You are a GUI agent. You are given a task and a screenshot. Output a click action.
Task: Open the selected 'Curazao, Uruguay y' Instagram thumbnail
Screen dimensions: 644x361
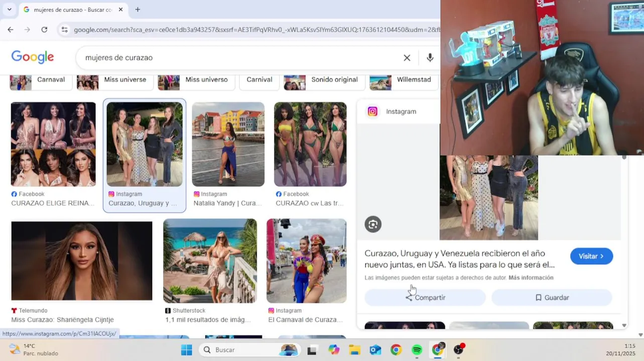point(145,144)
